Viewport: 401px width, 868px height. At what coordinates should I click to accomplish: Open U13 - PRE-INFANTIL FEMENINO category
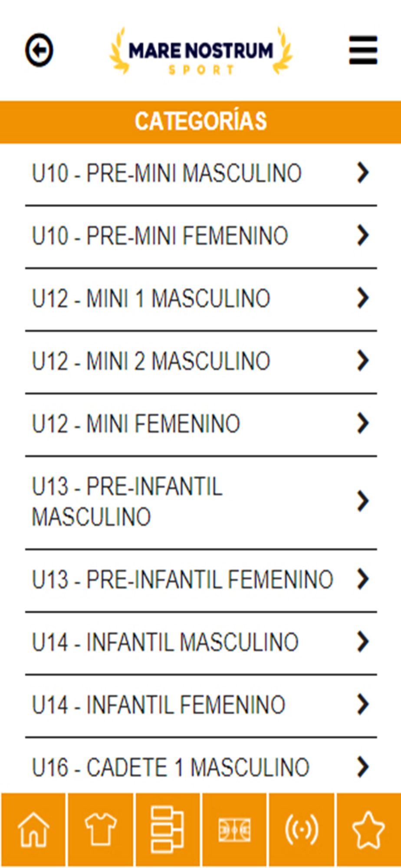tap(201, 580)
